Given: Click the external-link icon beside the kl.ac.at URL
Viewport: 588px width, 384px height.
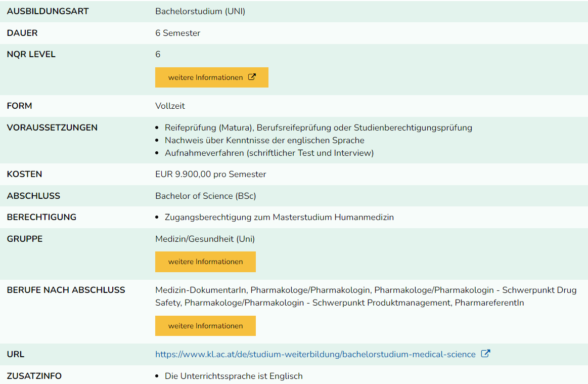Looking at the screenshot, I should tap(485, 354).
